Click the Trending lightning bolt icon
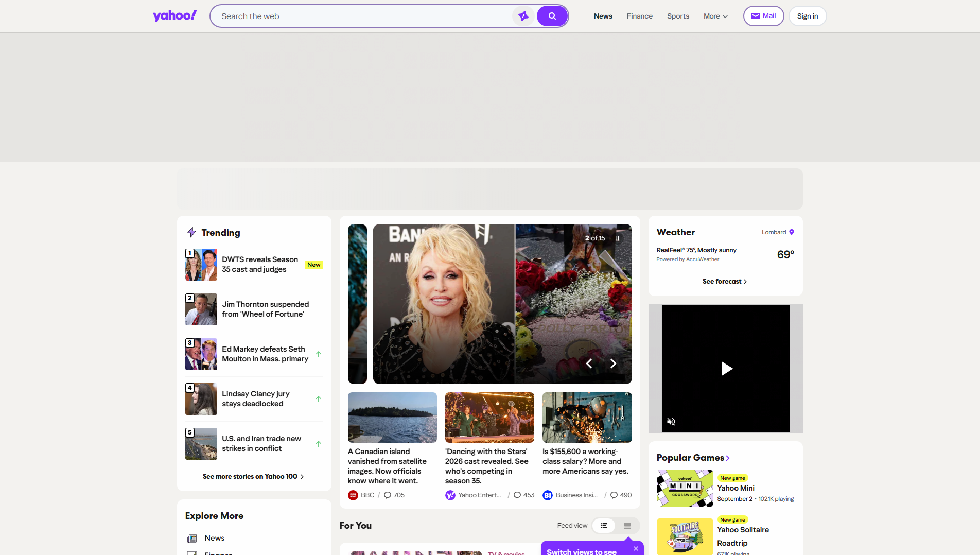This screenshot has height=555, width=980. click(x=191, y=232)
